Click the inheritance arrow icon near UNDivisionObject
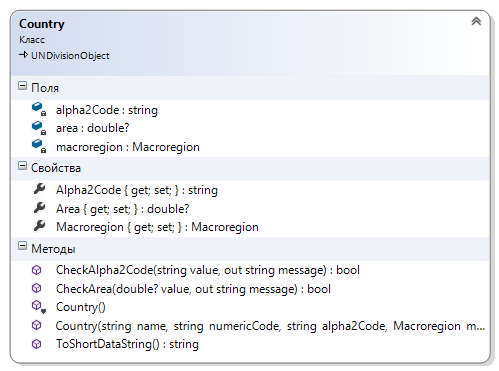 point(23,55)
